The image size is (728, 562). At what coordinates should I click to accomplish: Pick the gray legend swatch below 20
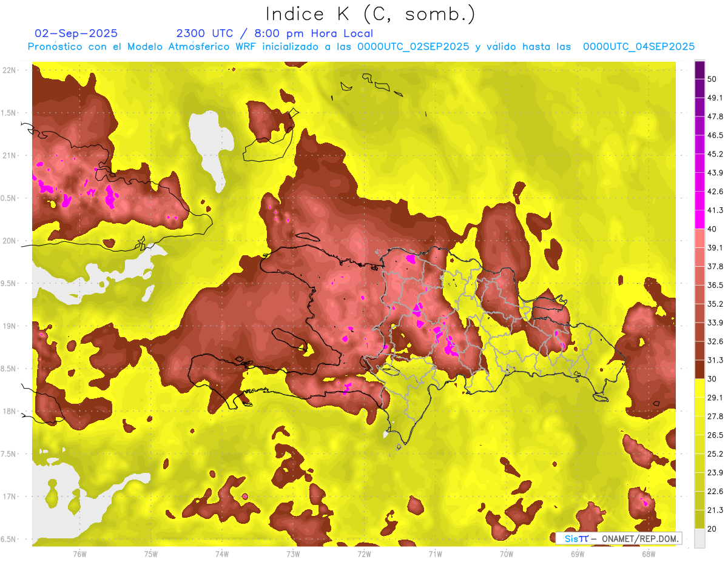click(x=699, y=538)
